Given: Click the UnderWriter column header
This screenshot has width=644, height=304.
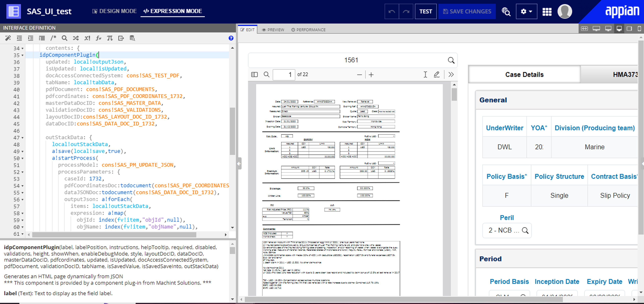Looking at the screenshot, I should click(x=504, y=128).
